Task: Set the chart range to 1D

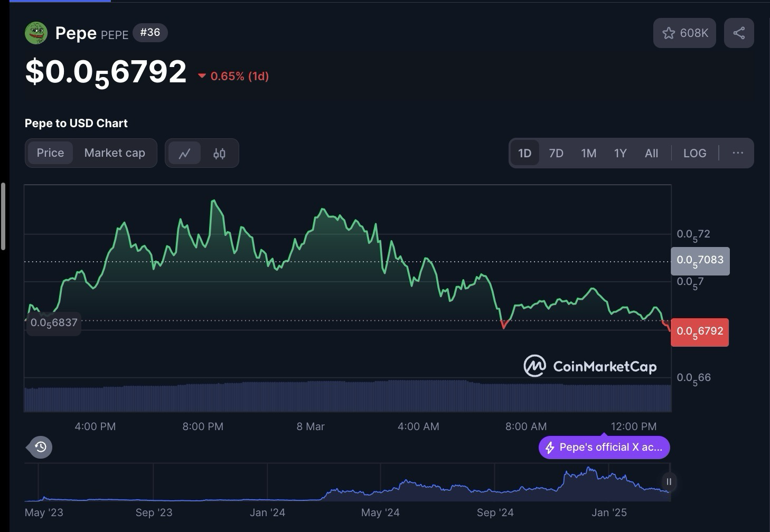Action: pos(524,153)
